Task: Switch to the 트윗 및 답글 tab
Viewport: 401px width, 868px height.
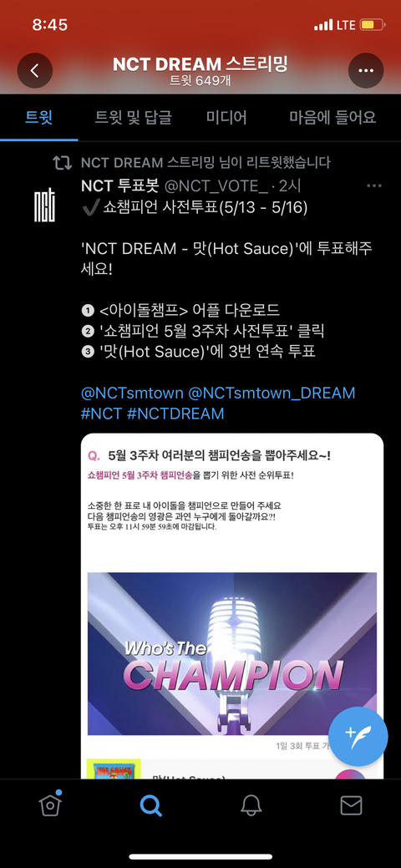Action: (134, 117)
